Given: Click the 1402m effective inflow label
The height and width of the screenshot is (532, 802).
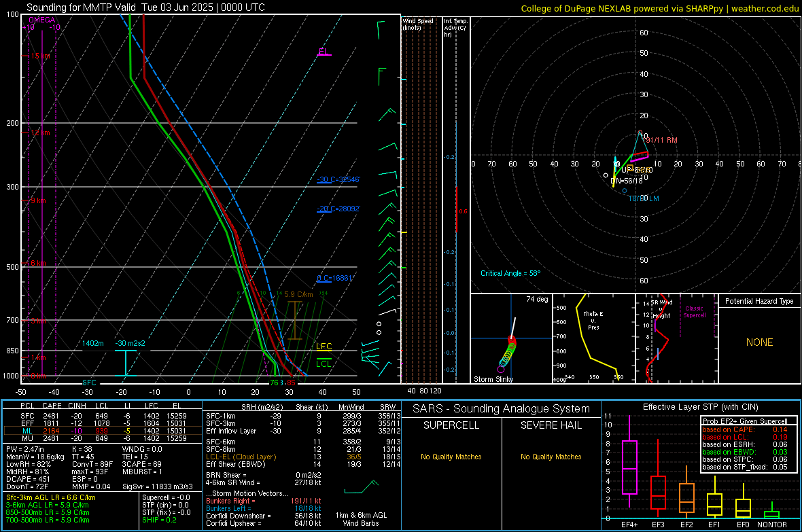Looking at the screenshot, I should click(x=92, y=343).
